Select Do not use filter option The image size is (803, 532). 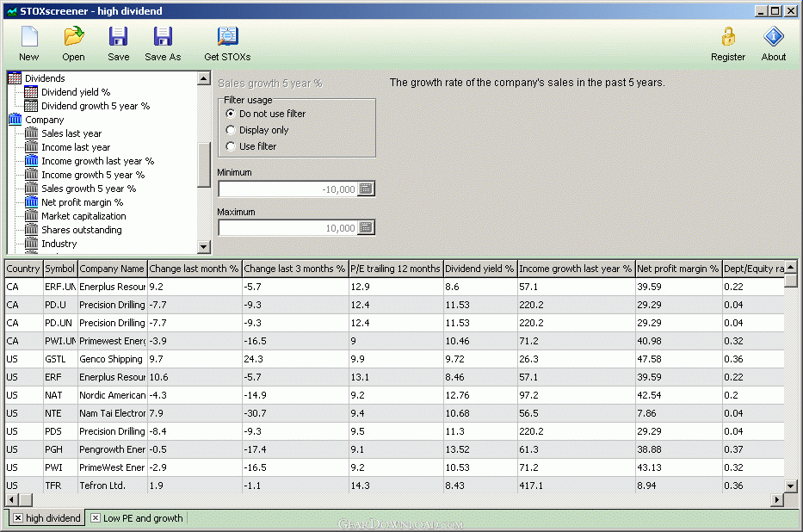coord(231,114)
